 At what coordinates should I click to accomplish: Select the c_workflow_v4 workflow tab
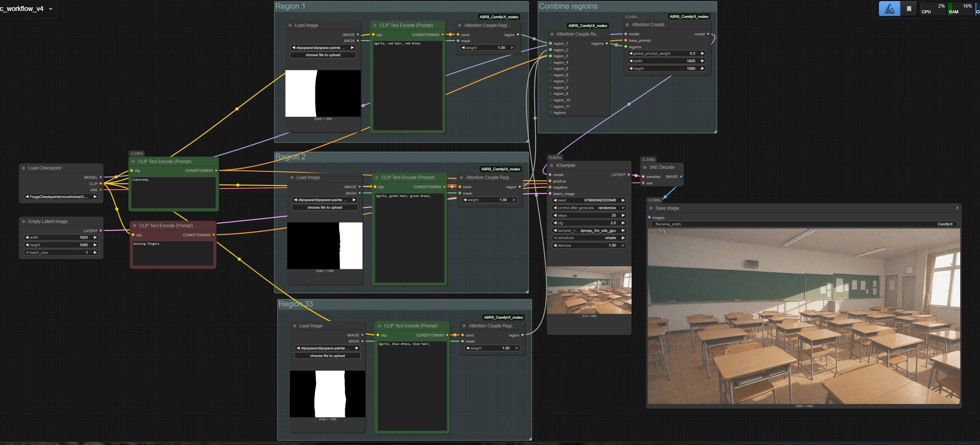click(x=22, y=9)
